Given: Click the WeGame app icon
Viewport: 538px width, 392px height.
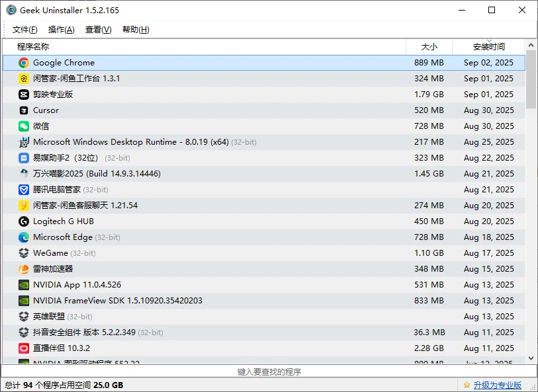Looking at the screenshot, I should coord(24,253).
